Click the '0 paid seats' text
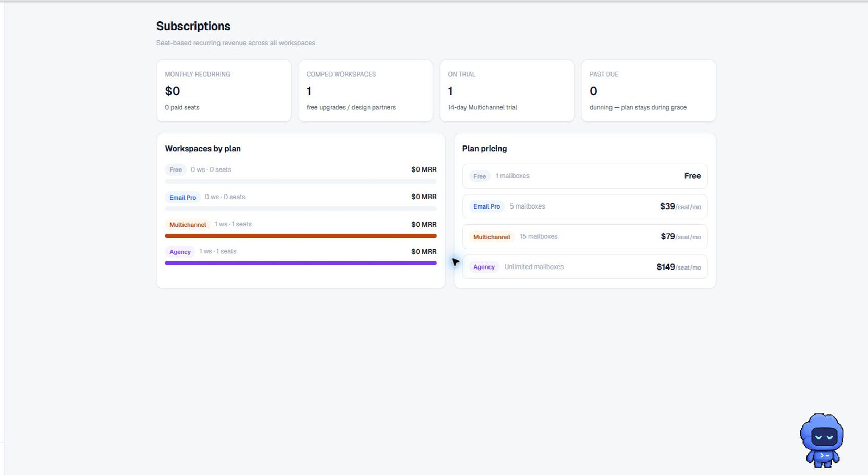This screenshot has height=475, width=868. click(182, 107)
